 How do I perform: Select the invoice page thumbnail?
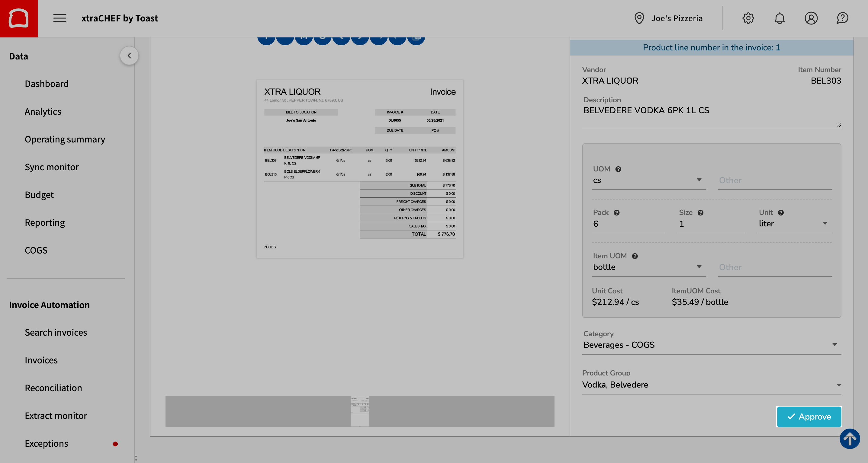[359, 411]
